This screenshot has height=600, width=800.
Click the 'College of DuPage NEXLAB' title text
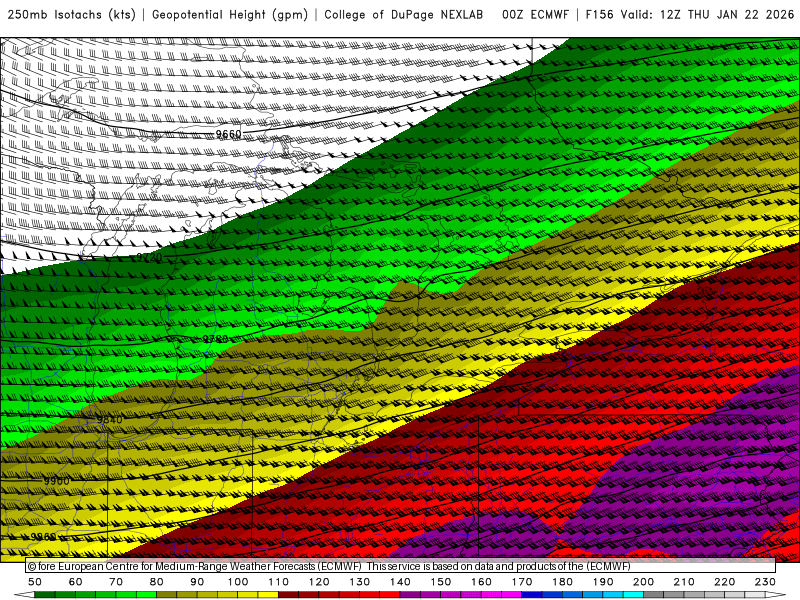coord(404,14)
